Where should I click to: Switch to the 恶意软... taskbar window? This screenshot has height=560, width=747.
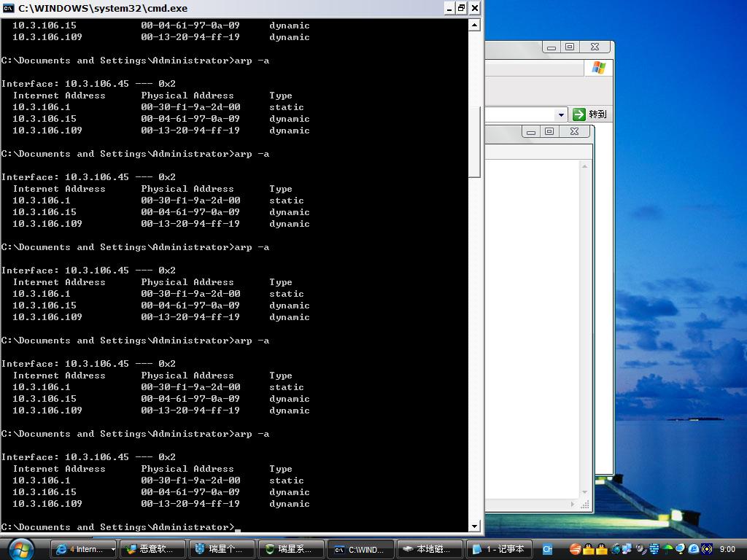pyautogui.click(x=152, y=550)
